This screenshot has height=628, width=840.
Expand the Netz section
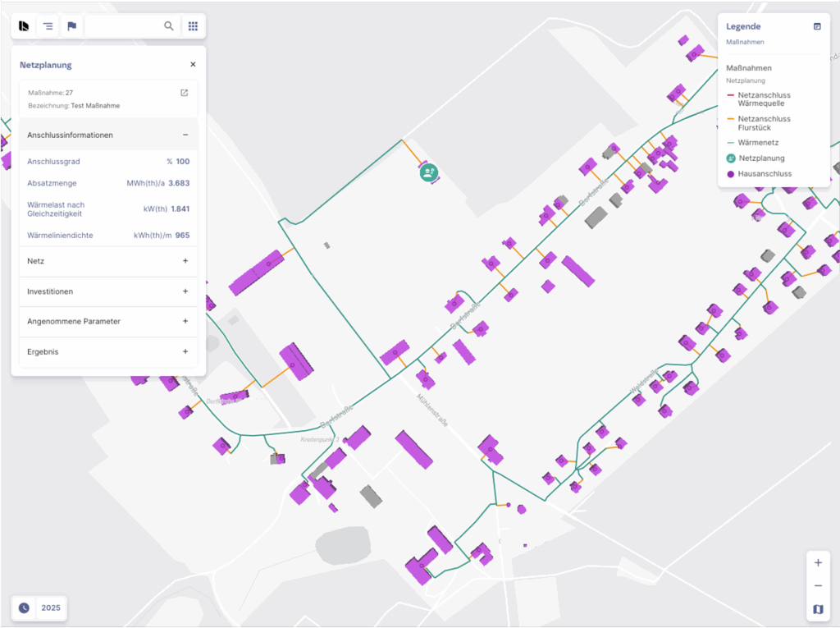[185, 261]
